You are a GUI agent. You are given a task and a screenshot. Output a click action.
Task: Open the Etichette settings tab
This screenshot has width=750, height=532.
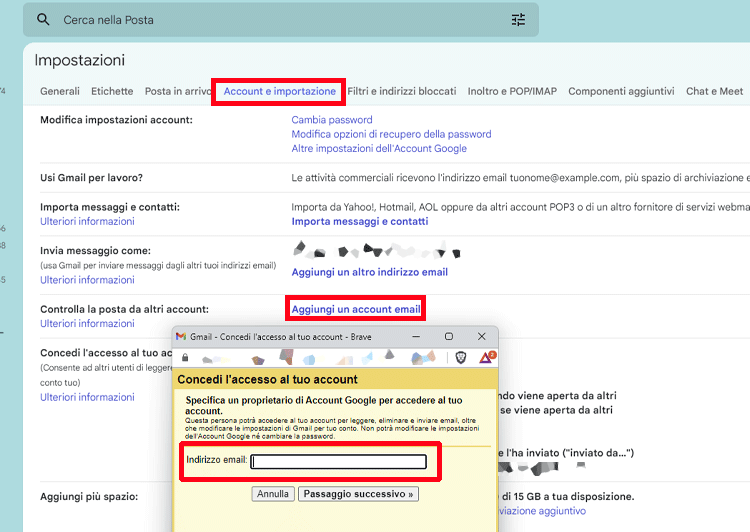tap(112, 91)
